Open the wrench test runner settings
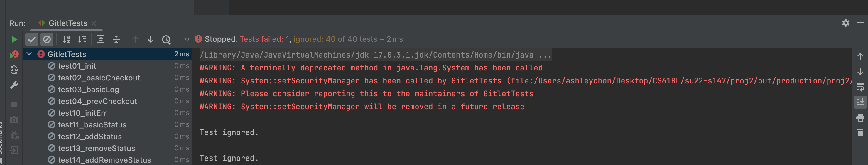The image size is (868, 165). (x=14, y=85)
